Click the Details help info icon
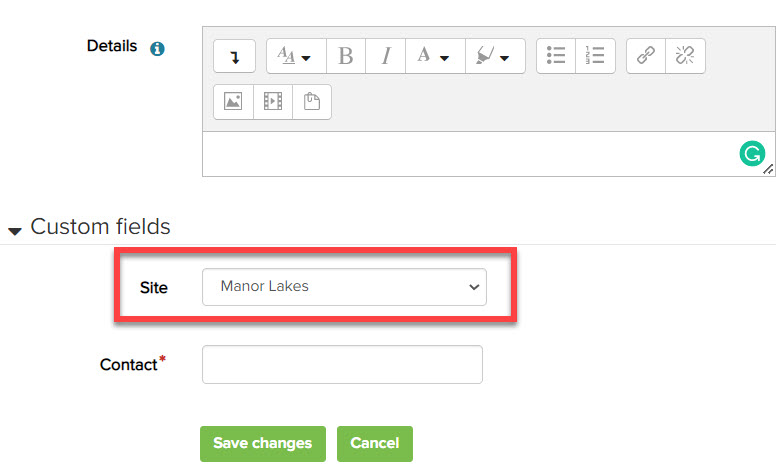 157,48
